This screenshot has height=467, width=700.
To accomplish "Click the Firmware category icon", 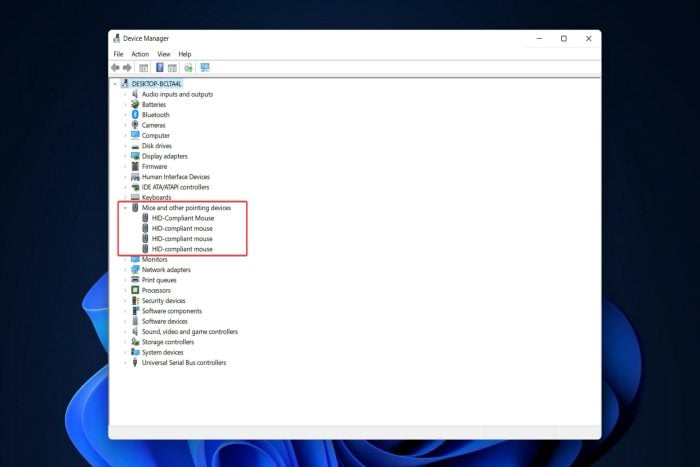I will tap(135, 166).
